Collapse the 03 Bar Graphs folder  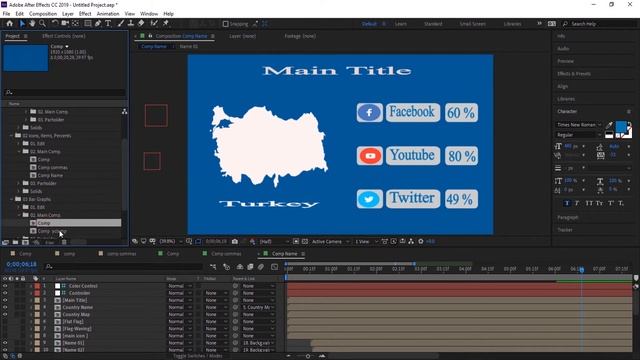[11, 199]
